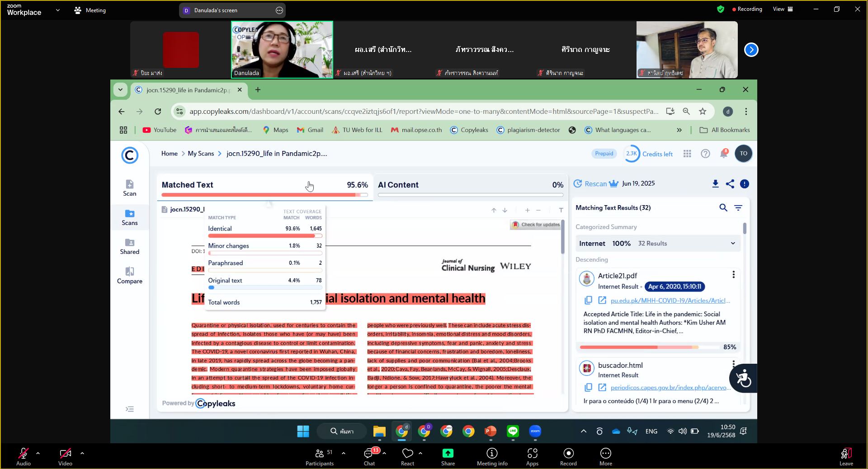Open Shared section in Copyleaks sidebar
This screenshot has width=868, height=469.
[129, 246]
